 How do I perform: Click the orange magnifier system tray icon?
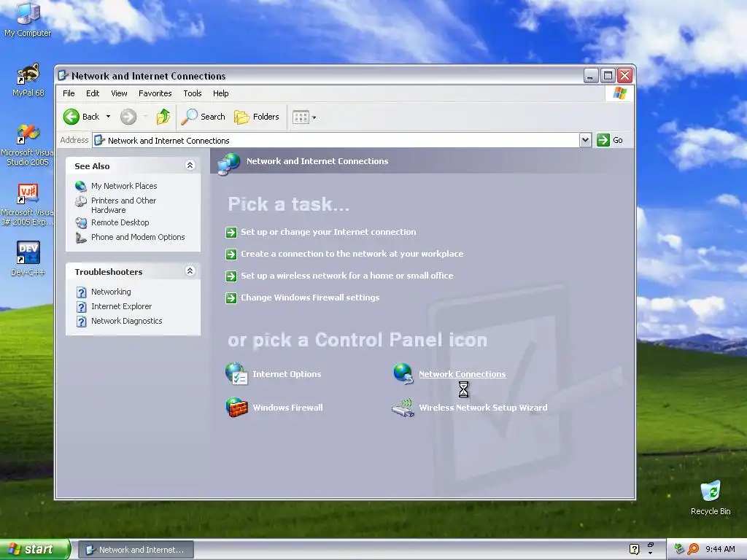[x=693, y=549]
